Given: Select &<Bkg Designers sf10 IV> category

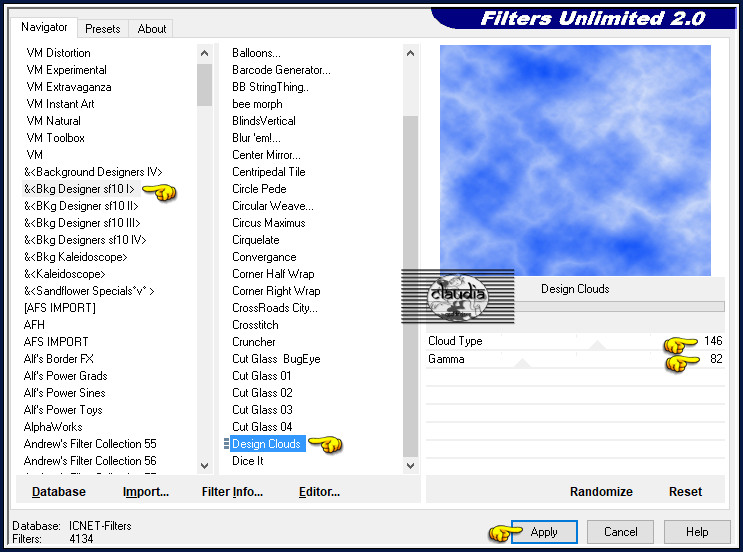Looking at the screenshot, I should pos(85,240).
